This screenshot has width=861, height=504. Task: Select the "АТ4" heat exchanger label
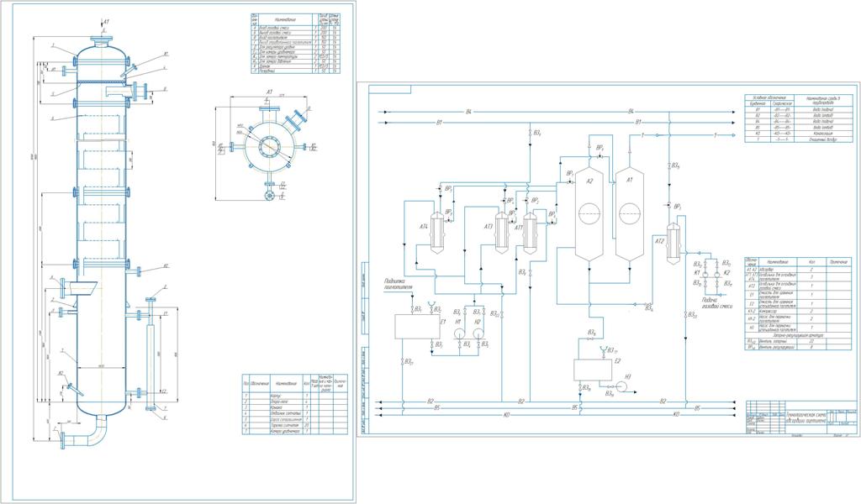pos(424,227)
